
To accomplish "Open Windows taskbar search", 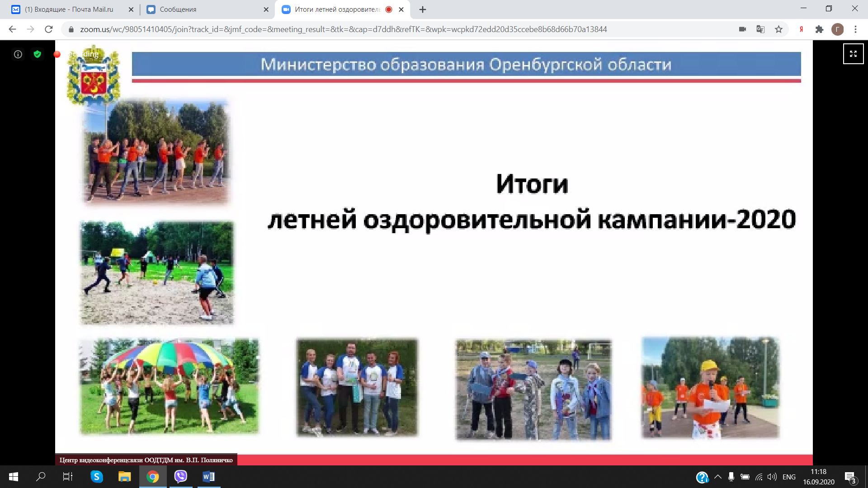I will [x=41, y=477].
